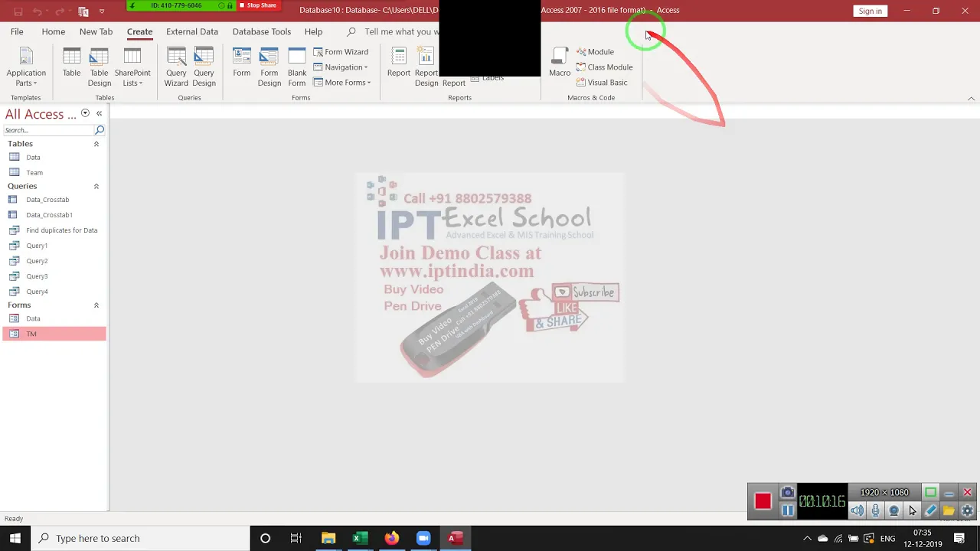The width and height of the screenshot is (980, 551).
Task: Select Find duplicates for Data query
Action: (x=54, y=230)
